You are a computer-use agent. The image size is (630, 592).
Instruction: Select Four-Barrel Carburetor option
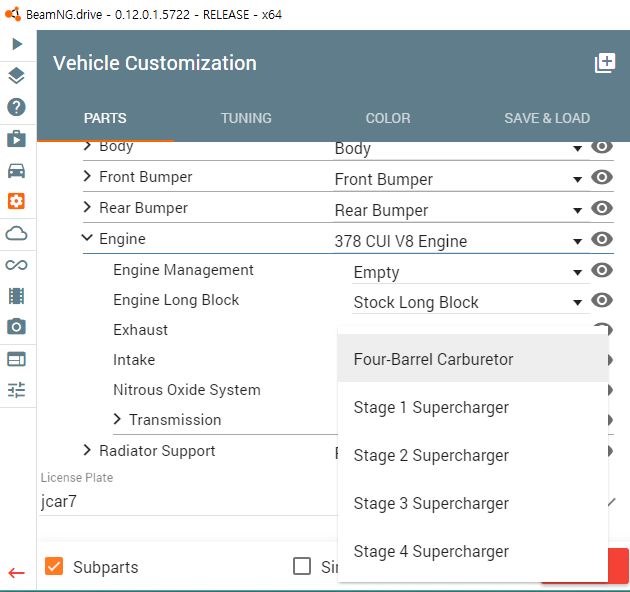pyautogui.click(x=473, y=358)
